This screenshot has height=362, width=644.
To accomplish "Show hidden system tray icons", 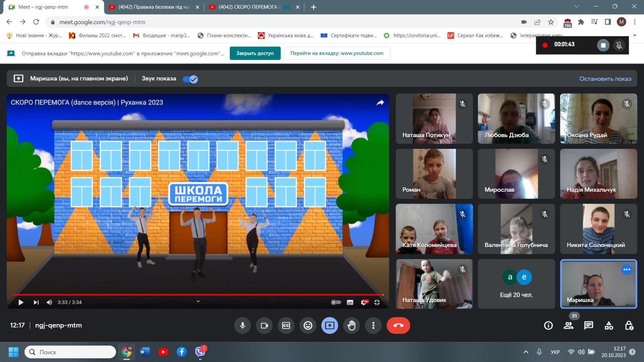I will tap(526, 352).
